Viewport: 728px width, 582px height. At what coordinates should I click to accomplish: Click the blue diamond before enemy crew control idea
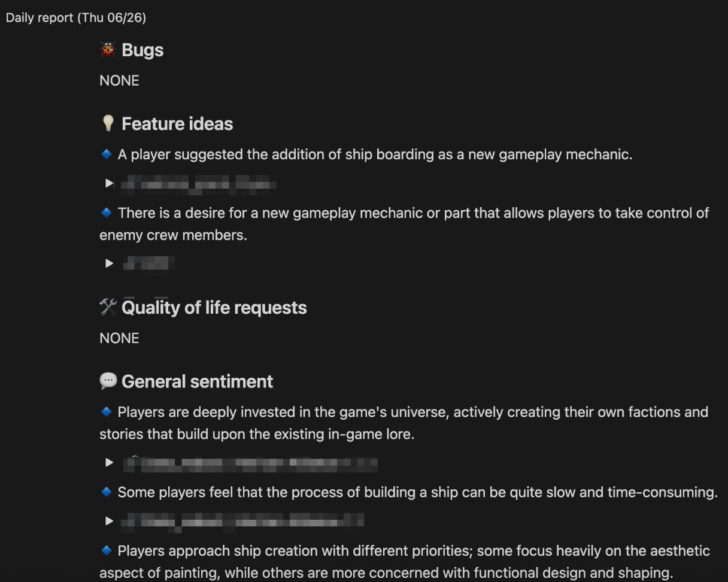click(107, 213)
